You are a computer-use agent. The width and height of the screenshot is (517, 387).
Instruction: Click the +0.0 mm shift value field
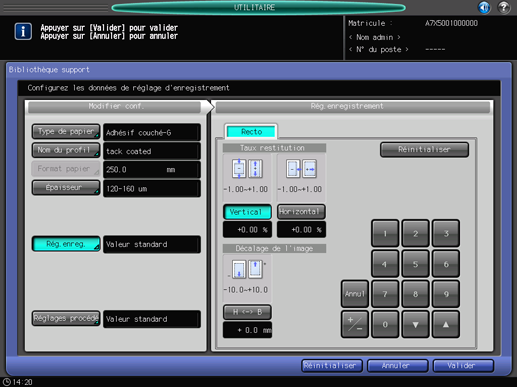(247, 330)
